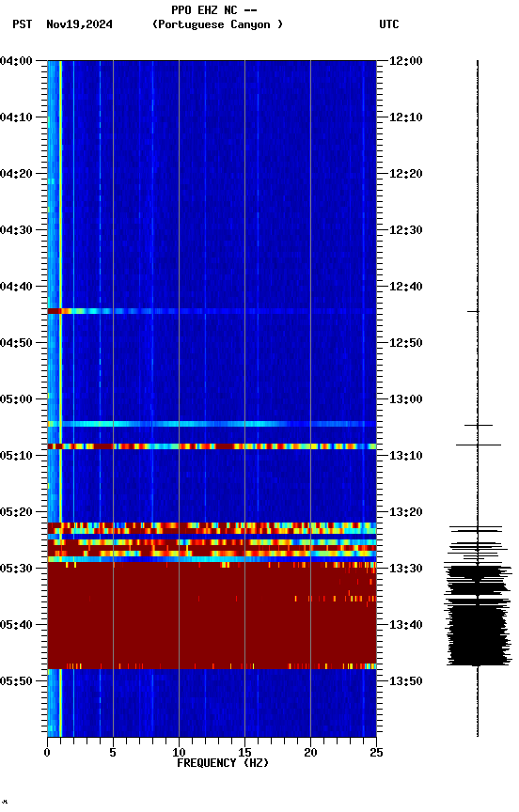Image resolution: width=519 pixels, height=812 pixels.
Task: Click the '04:00' PST time label
Action: (x=16, y=61)
